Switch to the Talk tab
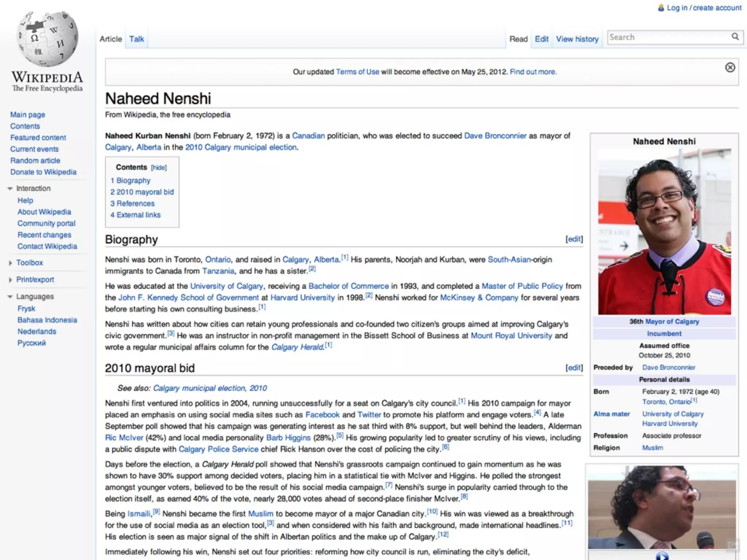The height and width of the screenshot is (560, 747). coord(136,39)
